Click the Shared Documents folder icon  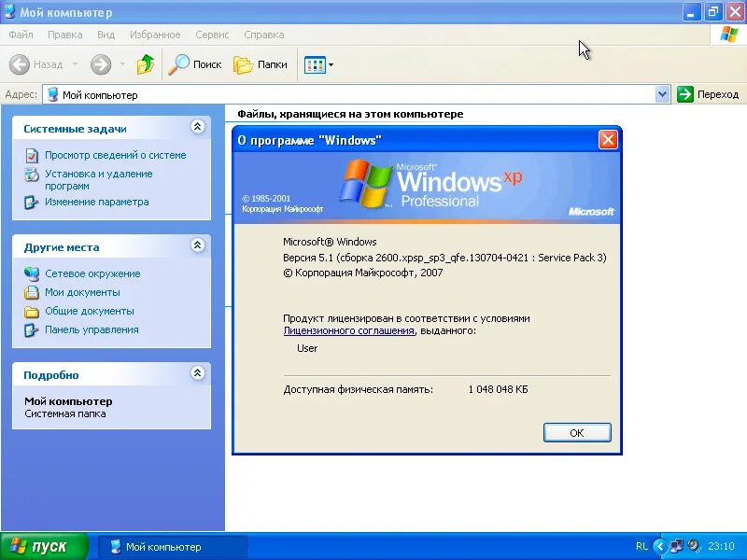32,312
